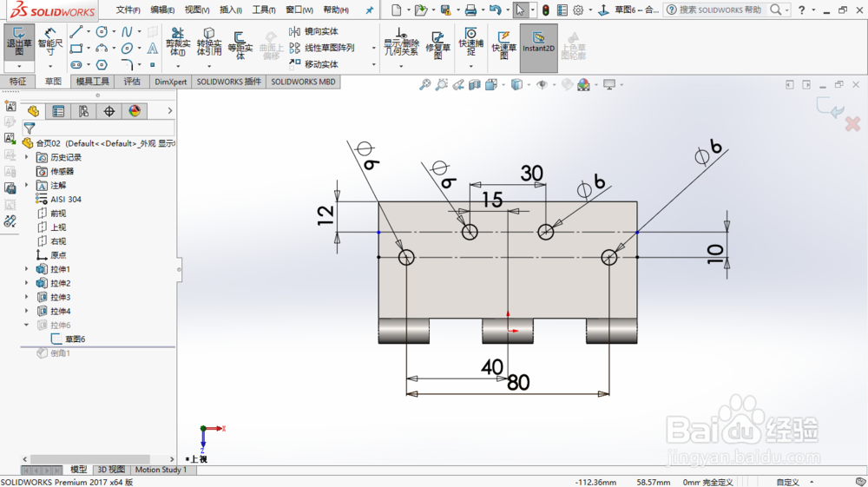This screenshot has width=868, height=487.
Task: Click Move Entities (移动实体)
Action: click(x=314, y=64)
